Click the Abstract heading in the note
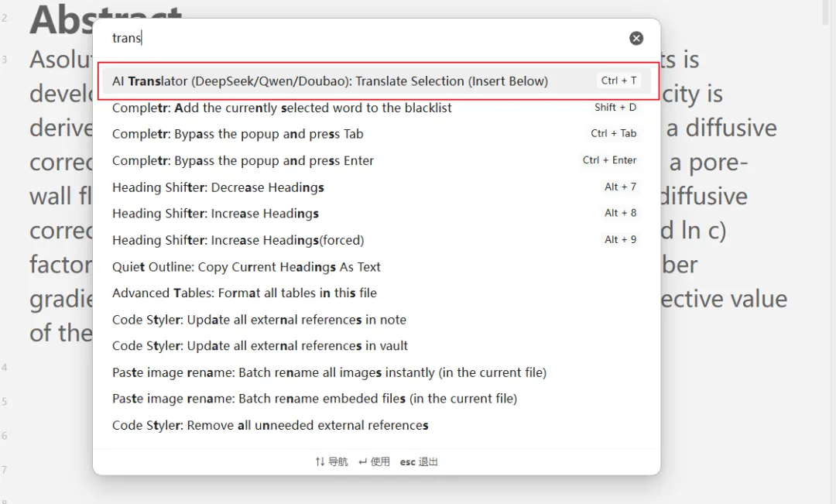The height and width of the screenshot is (504, 836). (62, 19)
